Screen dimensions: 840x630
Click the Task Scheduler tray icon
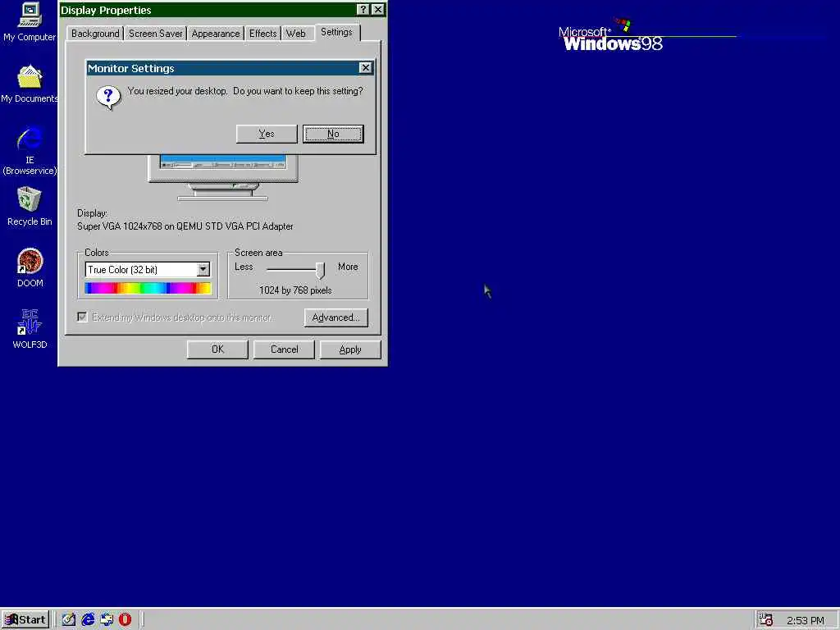pyautogui.click(x=766, y=620)
